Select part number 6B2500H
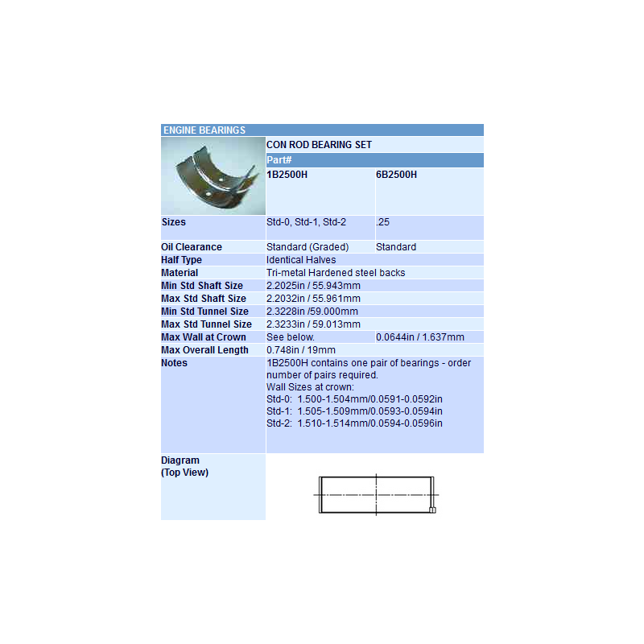644x644 pixels. click(x=396, y=174)
